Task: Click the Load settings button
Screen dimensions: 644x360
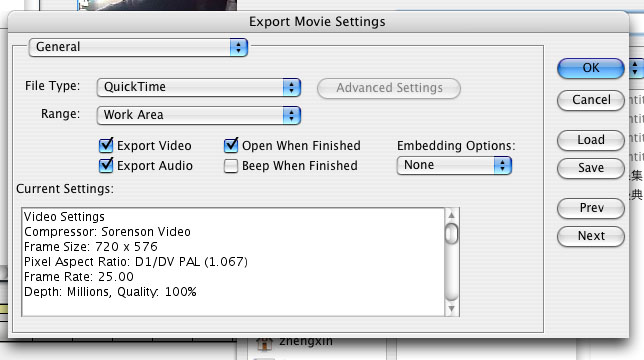Action: (x=591, y=140)
